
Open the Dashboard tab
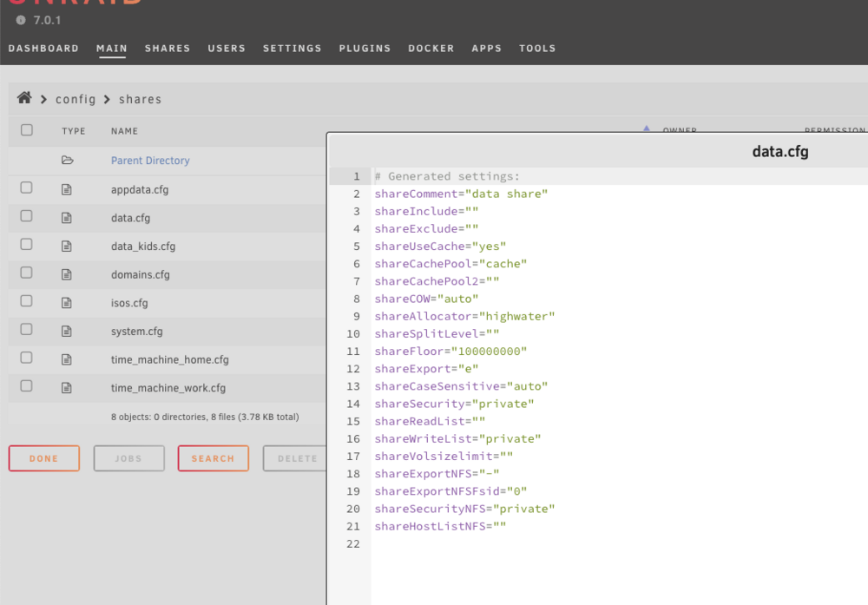click(43, 48)
